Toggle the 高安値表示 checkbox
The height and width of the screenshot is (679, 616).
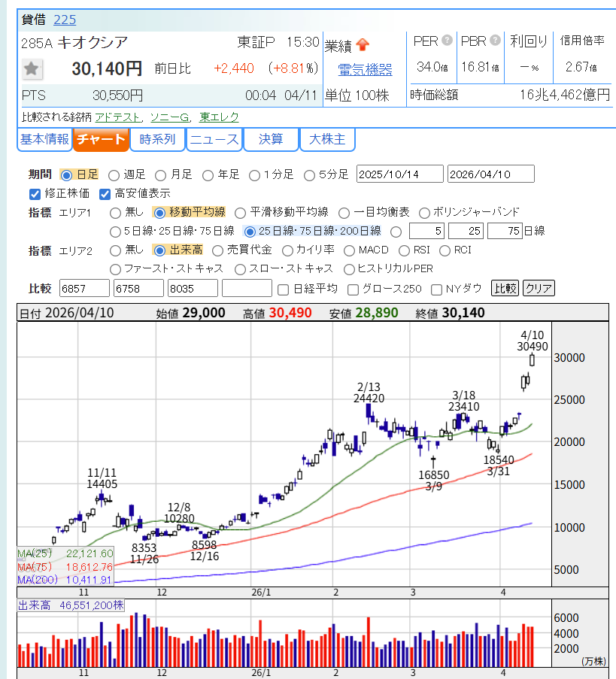point(105,195)
